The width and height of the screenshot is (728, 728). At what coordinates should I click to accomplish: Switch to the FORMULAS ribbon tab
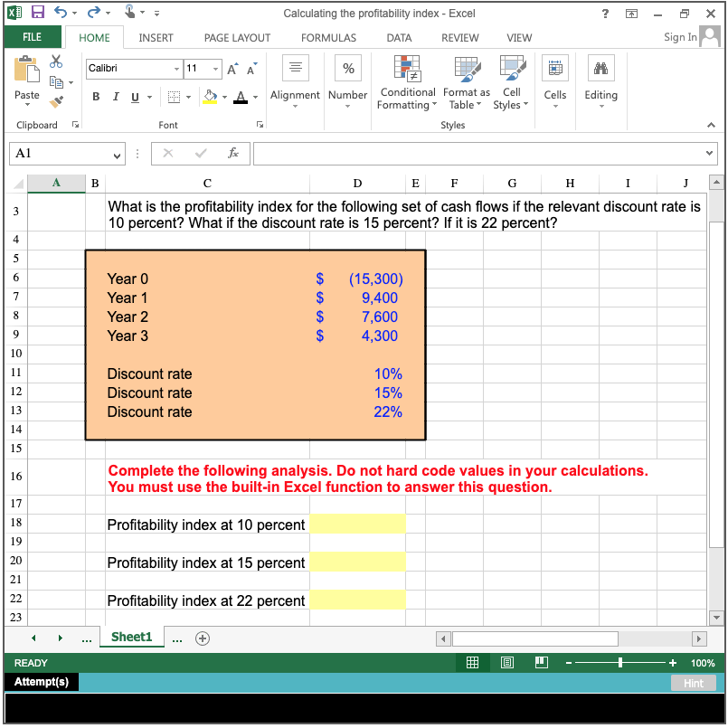coord(327,37)
